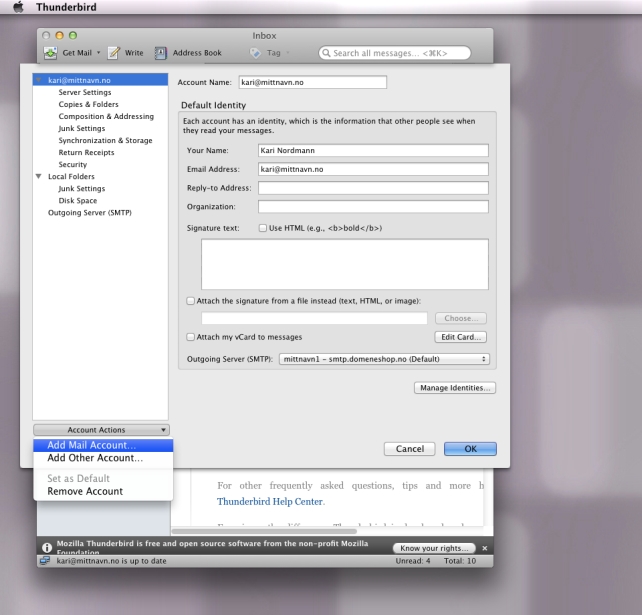642x615 pixels.
Task: Select Set as Default menu entry
Action: (x=103, y=478)
